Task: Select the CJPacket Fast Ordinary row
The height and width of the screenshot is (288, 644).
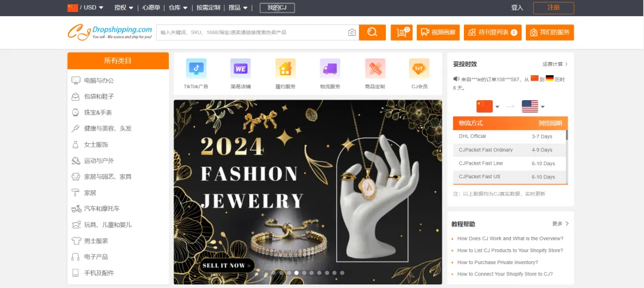Action: coord(509,150)
